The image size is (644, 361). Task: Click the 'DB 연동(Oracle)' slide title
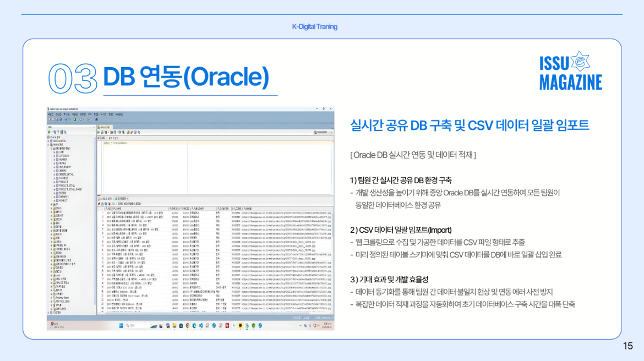186,76
